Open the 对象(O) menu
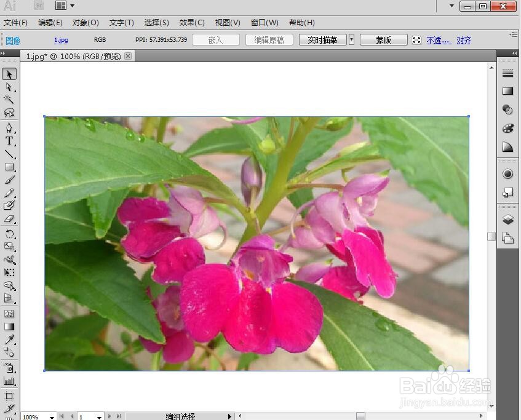The height and width of the screenshot is (420, 521). [86, 23]
